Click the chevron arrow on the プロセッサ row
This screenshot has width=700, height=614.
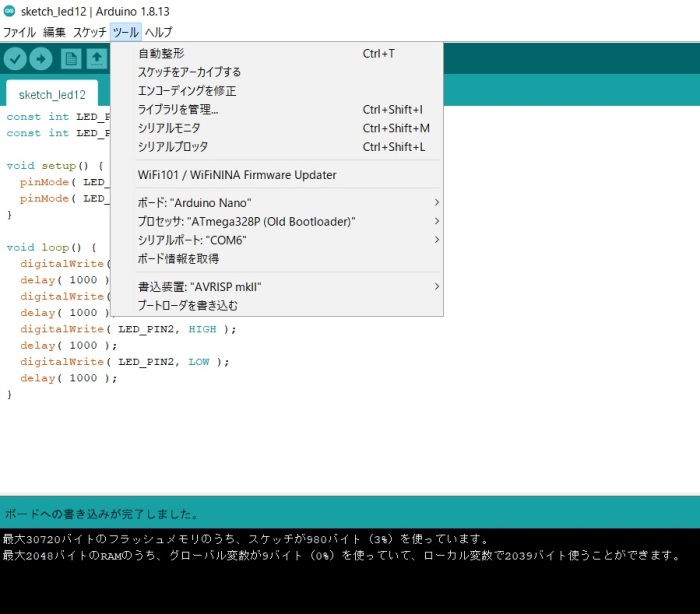pos(437,221)
